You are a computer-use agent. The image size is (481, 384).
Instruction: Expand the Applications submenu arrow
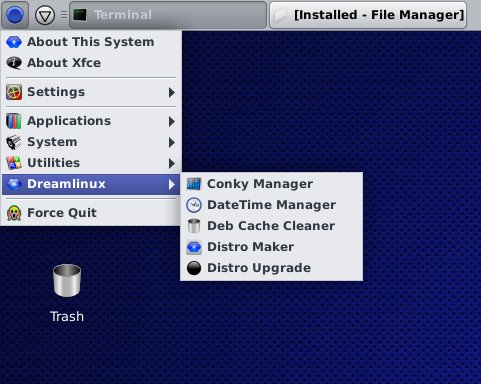[x=172, y=121]
